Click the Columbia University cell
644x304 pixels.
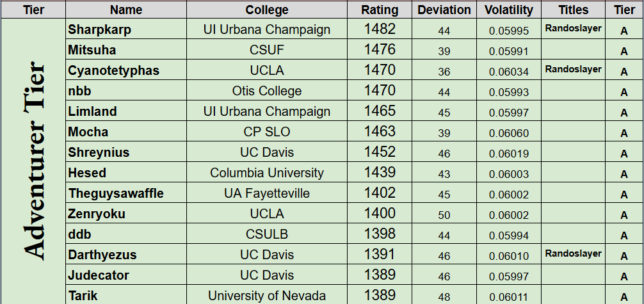click(x=267, y=173)
